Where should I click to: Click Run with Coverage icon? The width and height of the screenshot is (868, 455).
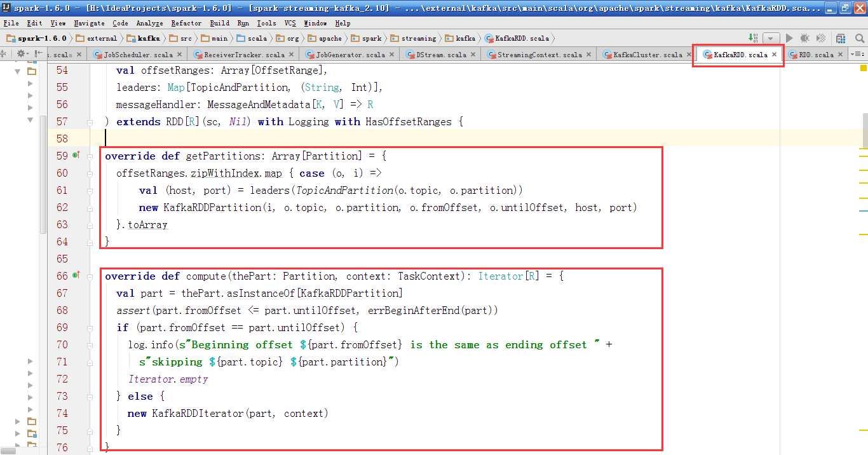coord(821,38)
